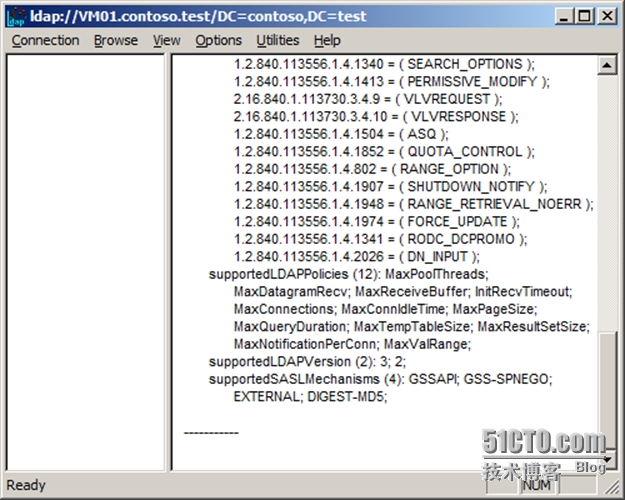The height and width of the screenshot is (500, 625).
Task: Click the supportedSASLMechanisms (4) line
Action: click(381, 379)
